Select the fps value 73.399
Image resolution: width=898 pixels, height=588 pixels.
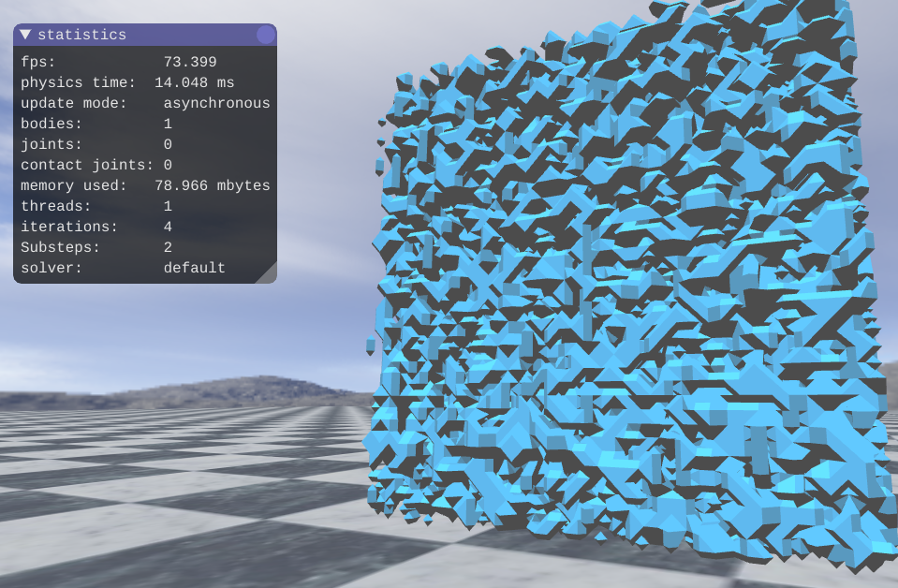click(x=190, y=62)
